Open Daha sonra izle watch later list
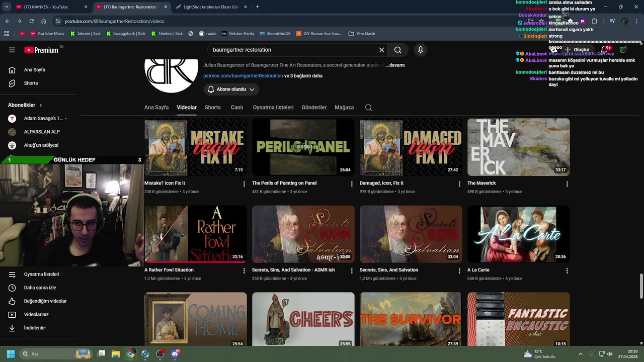This screenshot has height=362, width=644. [39, 288]
